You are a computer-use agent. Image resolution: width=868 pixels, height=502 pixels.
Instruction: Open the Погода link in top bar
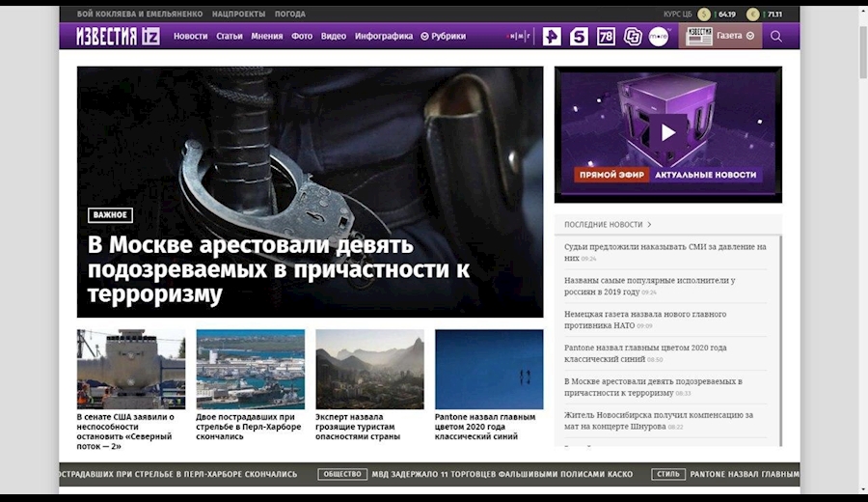point(289,14)
